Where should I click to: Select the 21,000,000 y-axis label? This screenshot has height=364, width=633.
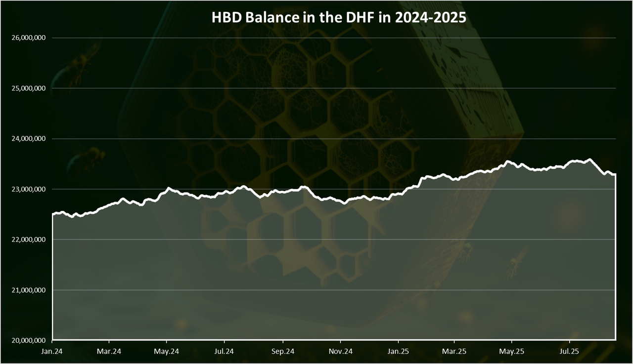[28, 290]
